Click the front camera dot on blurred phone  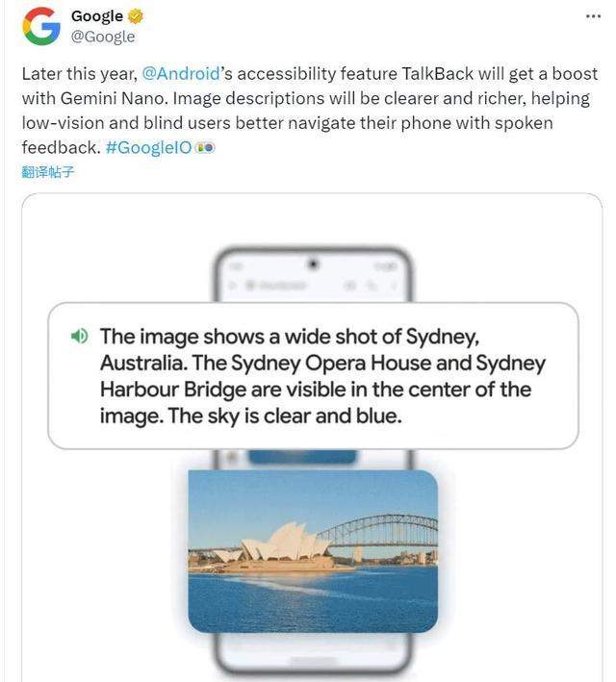coord(312,262)
